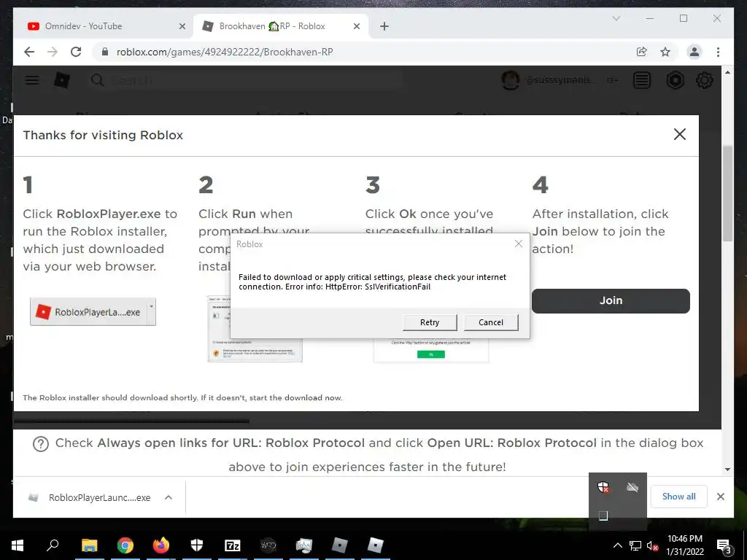Open the Chrome profile avatar
This screenshot has height=560, width=747.
694,52
